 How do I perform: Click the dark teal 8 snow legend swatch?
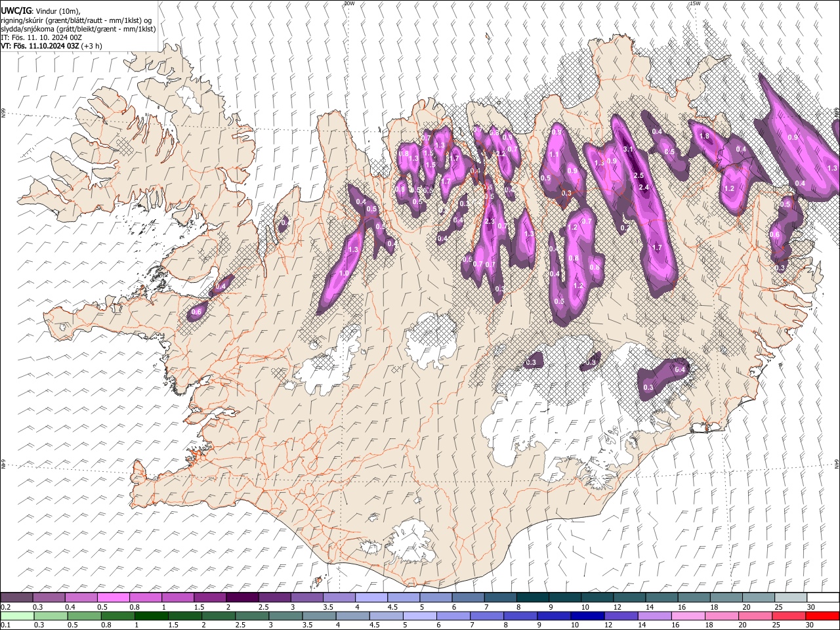pos(533,597)
